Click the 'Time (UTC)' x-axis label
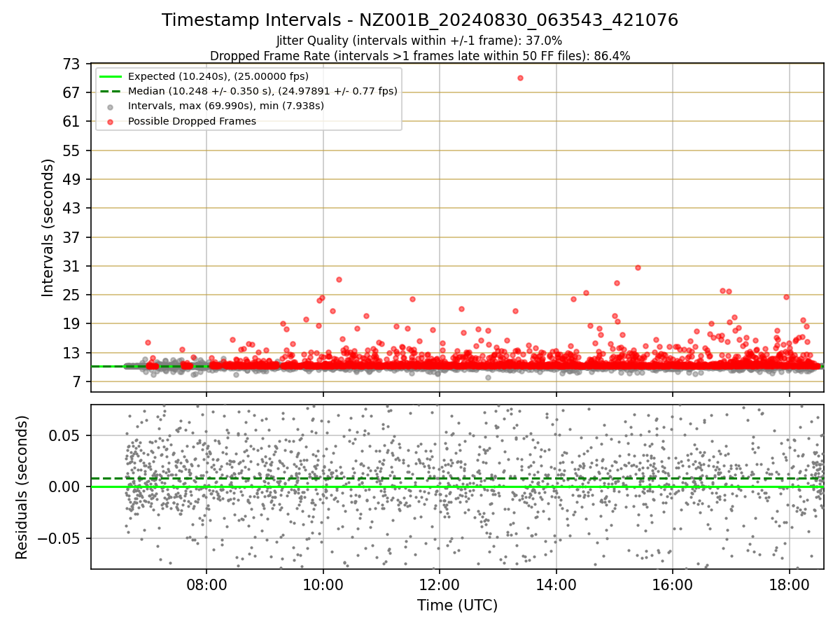This screenshot has width=840, height=630. click(x=457, y=605)
